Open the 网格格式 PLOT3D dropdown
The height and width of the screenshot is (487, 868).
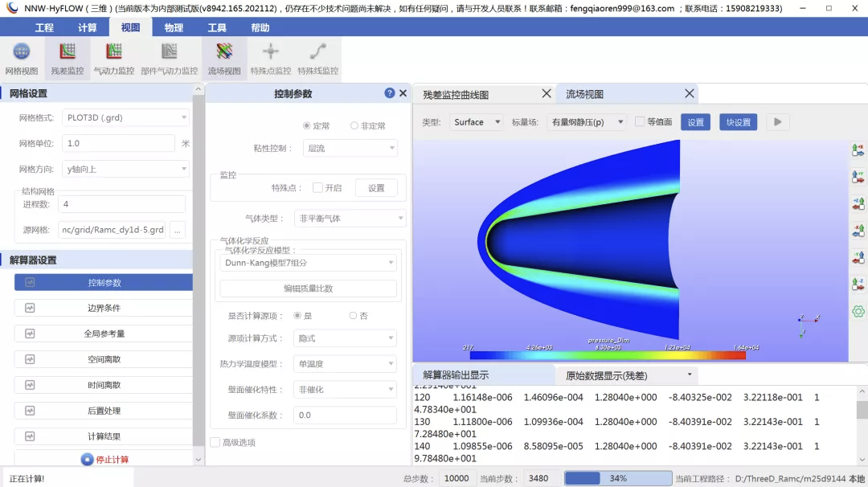coord(125,117)
